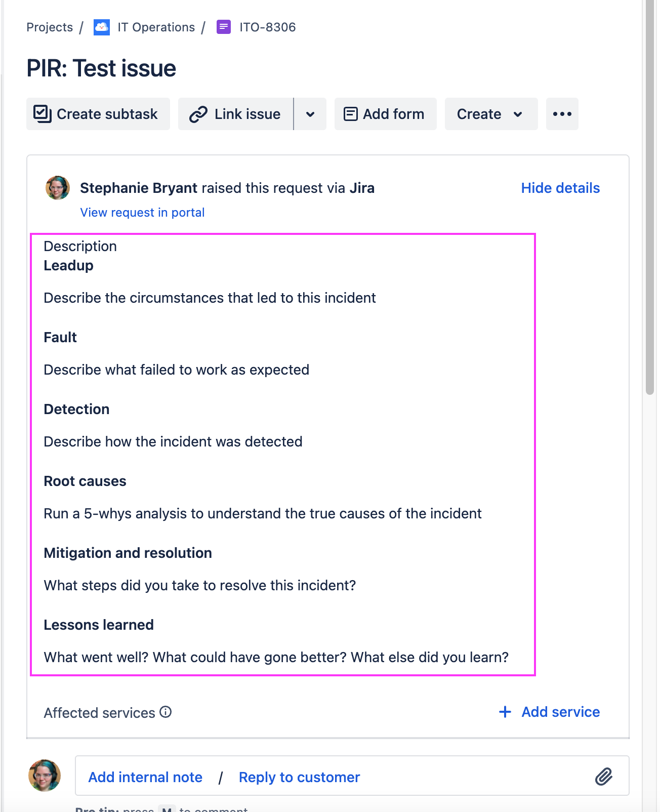The height and width of the screenshot is (812, 660).
Task: Click the PIR: Test issue title
Action: pyautogui.click(x=101, y=68)
